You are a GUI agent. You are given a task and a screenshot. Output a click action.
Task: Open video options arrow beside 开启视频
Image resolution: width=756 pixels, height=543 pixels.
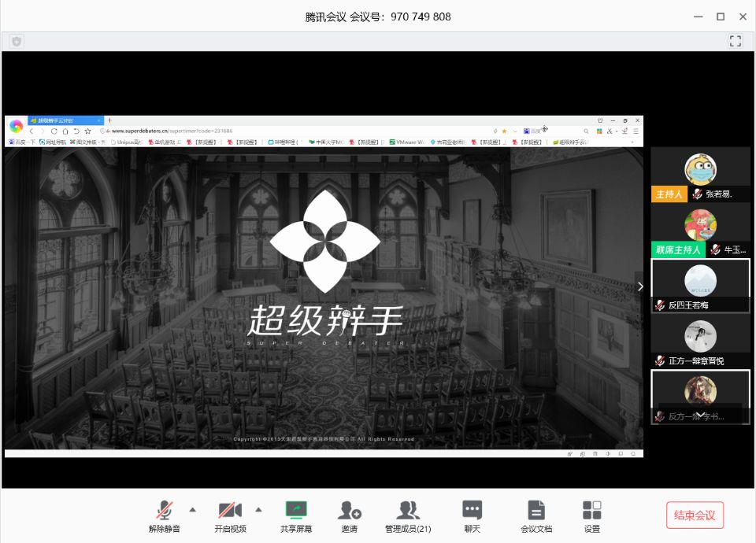click(259, 509)
